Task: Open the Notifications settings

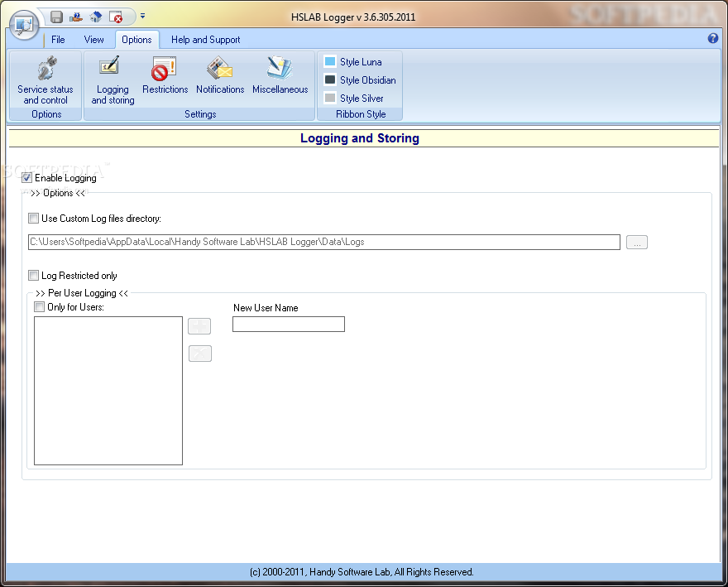Action: [220, 75]
